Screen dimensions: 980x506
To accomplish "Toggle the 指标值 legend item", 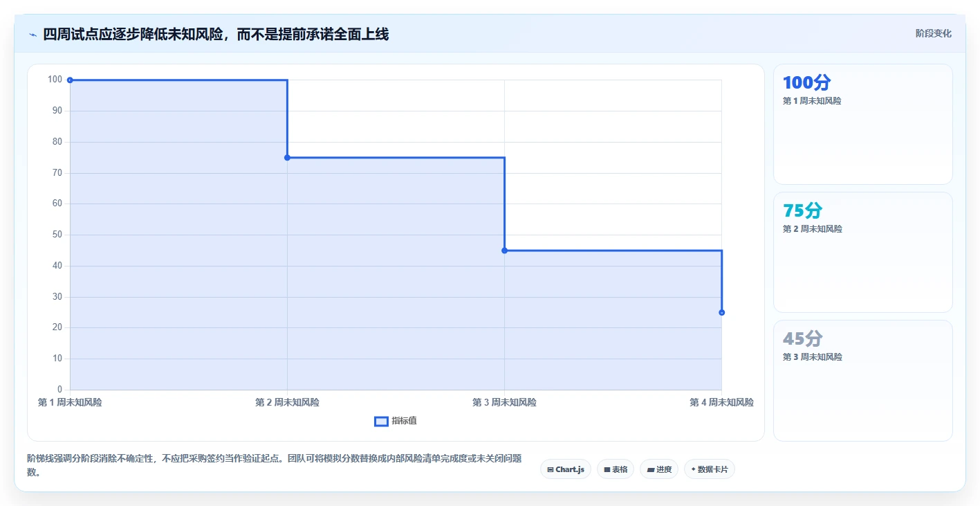I will click(x=396, y=421).
